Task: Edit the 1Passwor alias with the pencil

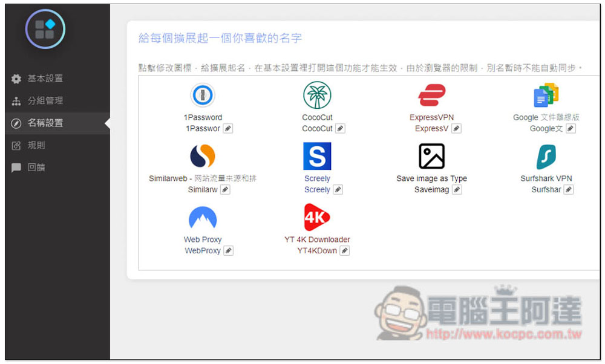Action: (x=228, y=128)
